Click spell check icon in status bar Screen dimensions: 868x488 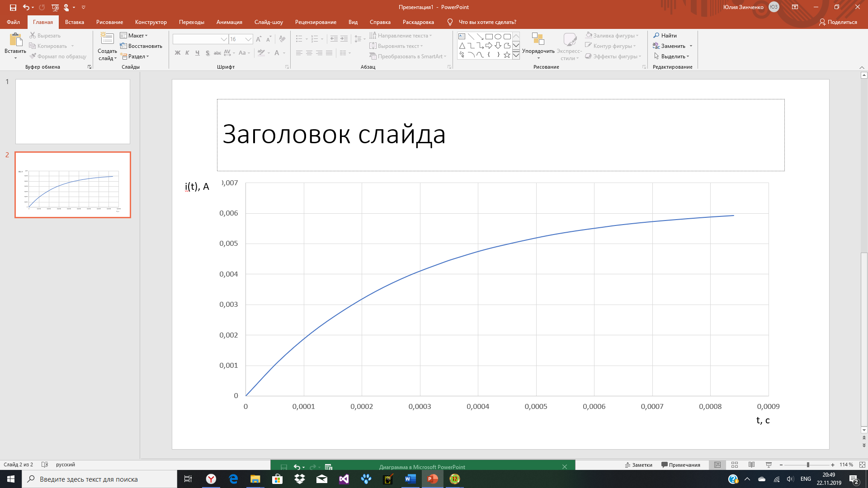click(45, 465)
